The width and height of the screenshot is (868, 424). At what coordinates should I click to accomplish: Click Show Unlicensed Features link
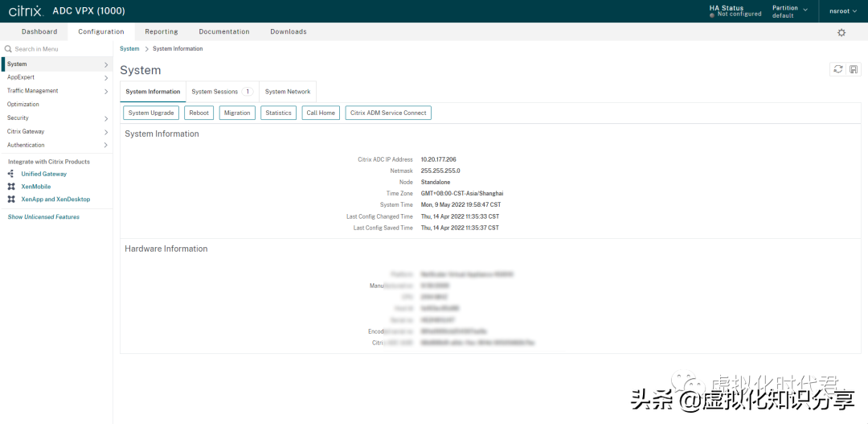pyautogui.click(x=43, y=216)
